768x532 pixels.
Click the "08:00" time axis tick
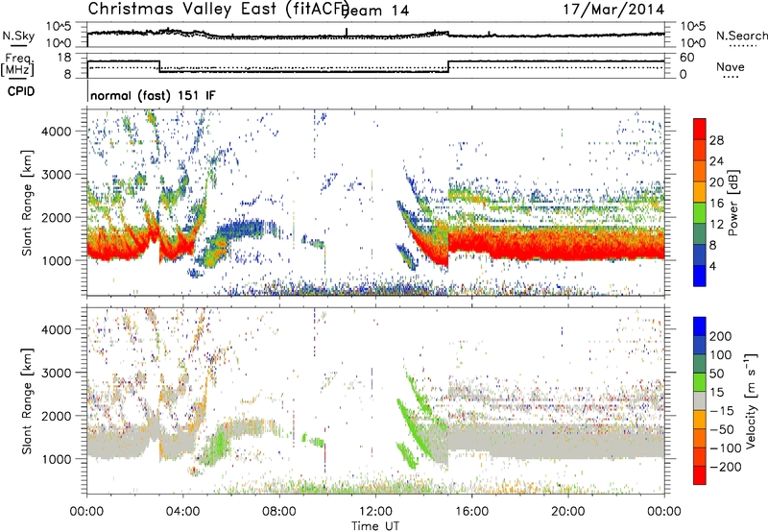(x=279, y=512)
